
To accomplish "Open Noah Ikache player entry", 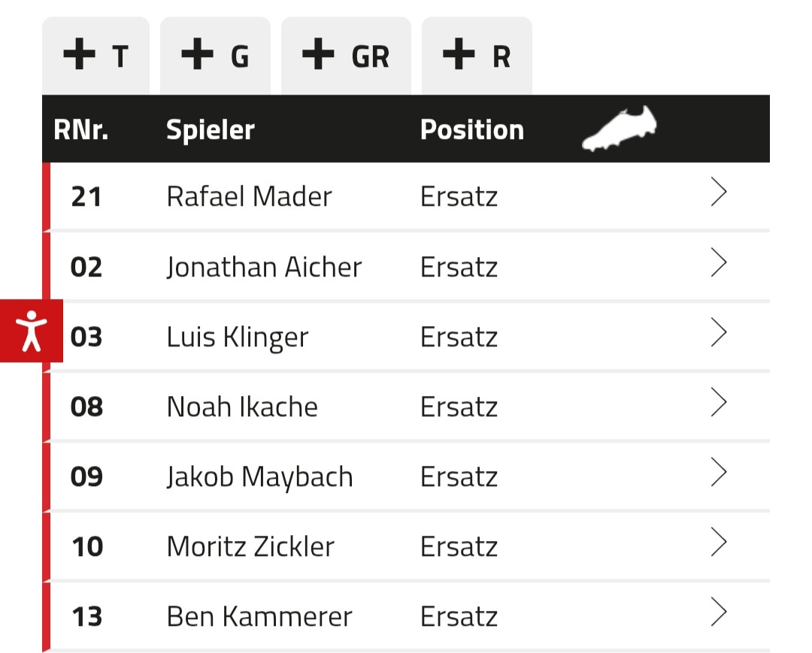I will tap(242, 407).
